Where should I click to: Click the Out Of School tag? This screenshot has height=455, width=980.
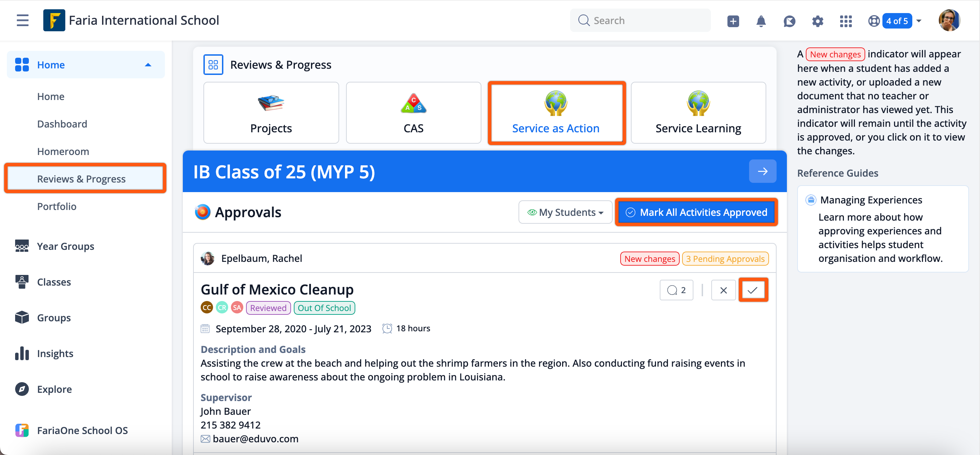point(324,308)
